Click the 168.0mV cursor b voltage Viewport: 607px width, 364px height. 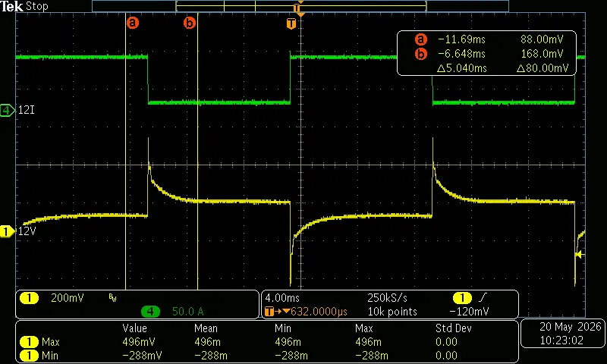tap(542, 54)
